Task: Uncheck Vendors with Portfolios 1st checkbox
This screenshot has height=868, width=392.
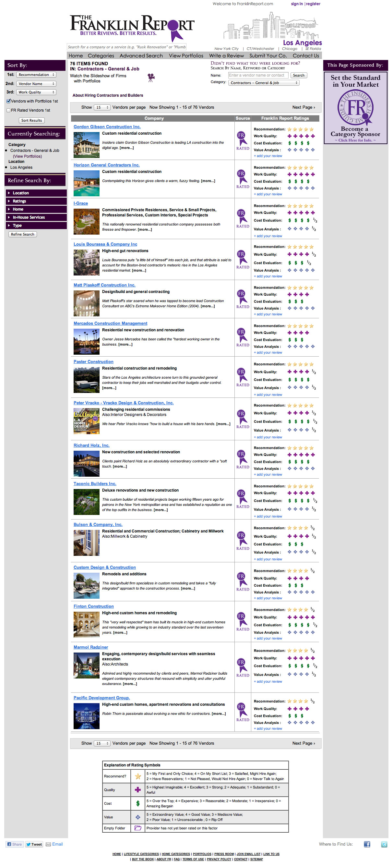Action: [x=8, y=101]
